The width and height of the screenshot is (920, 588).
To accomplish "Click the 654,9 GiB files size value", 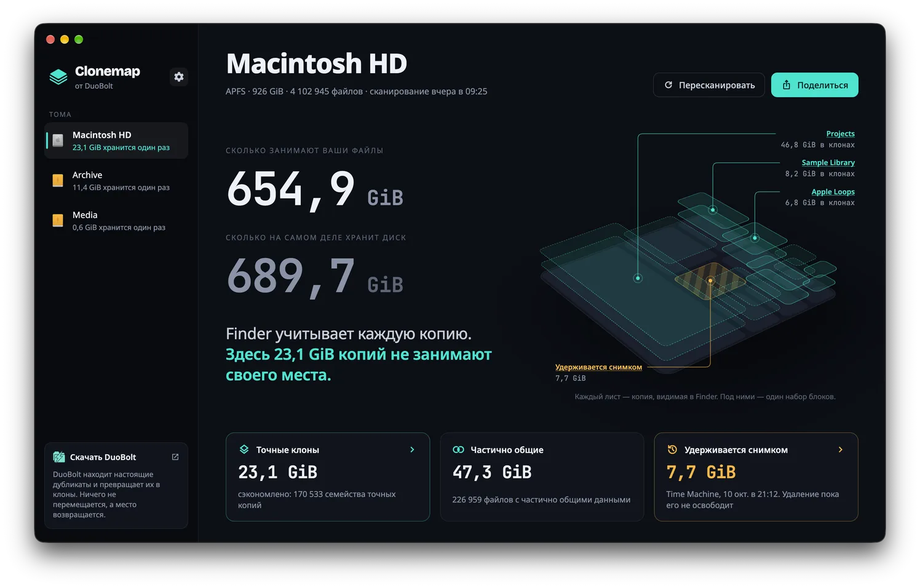I will click(315, 189).
